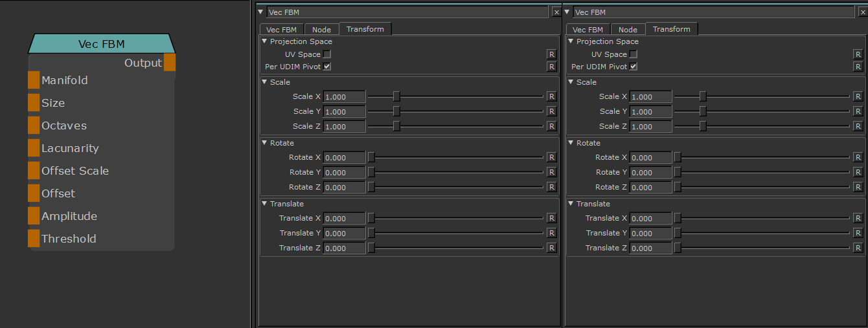Switch to the Vec FBM tab in left panel

click(282, 29)
